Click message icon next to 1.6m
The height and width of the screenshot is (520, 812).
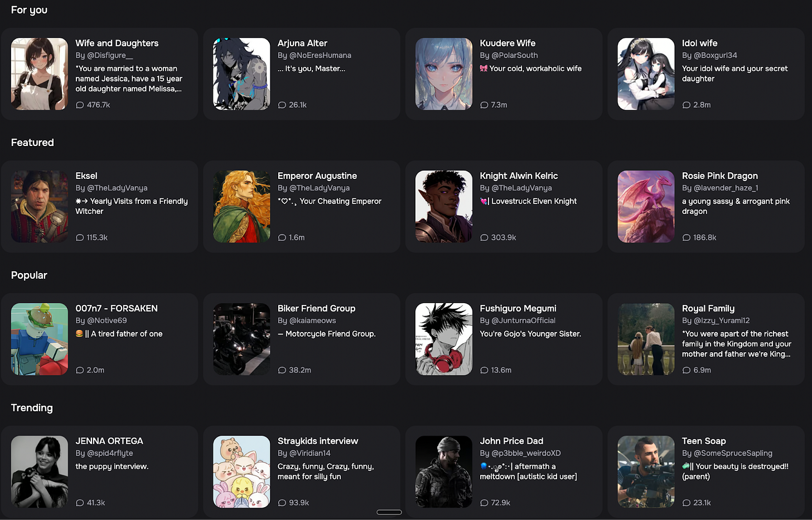point(282,237)
